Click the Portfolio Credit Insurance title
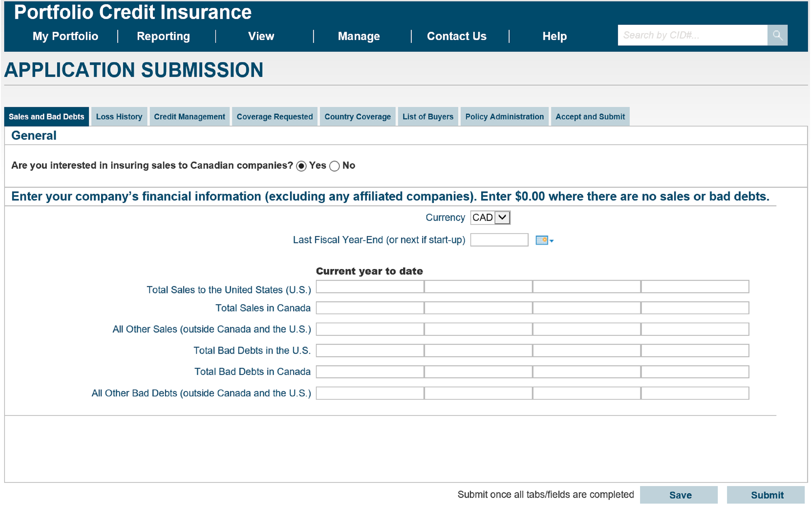 [x=133, y=12]
